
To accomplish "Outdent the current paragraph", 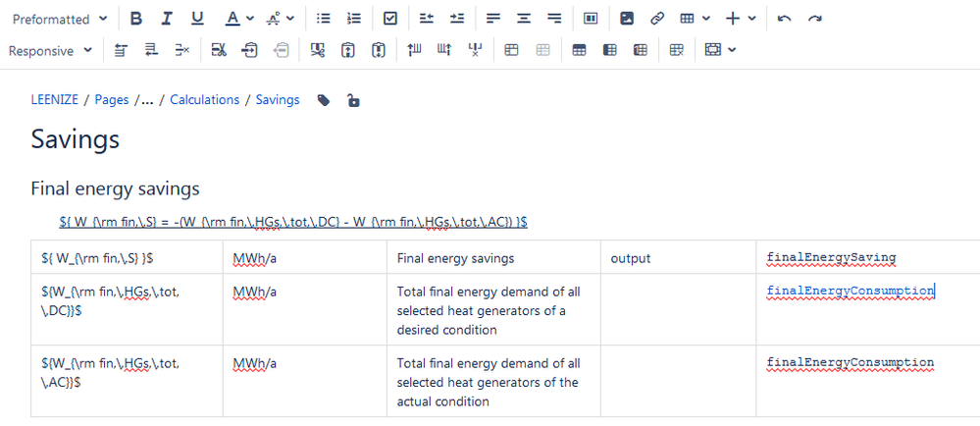I will tap(427, 19).
